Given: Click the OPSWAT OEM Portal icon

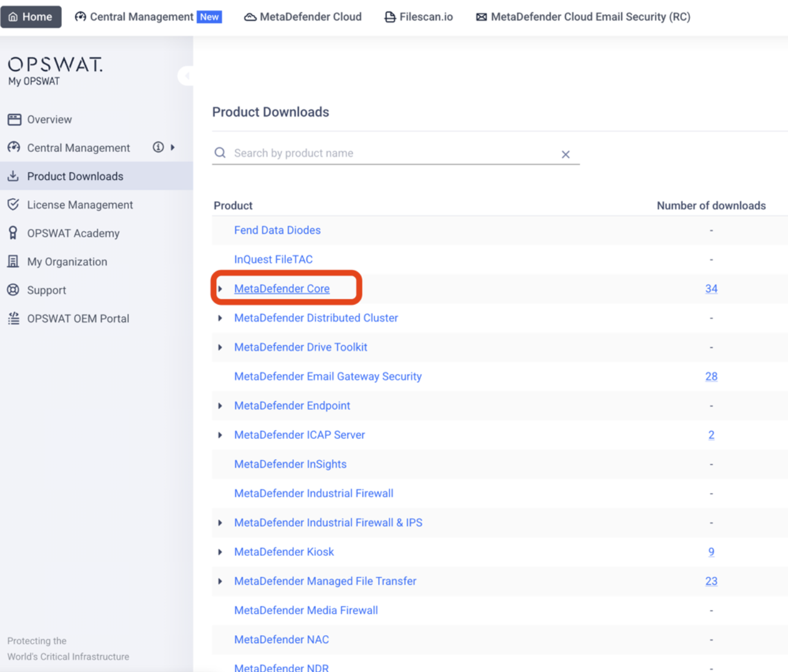Looking at the screenshot, I should pyautogui.click(x=13, y=319).
